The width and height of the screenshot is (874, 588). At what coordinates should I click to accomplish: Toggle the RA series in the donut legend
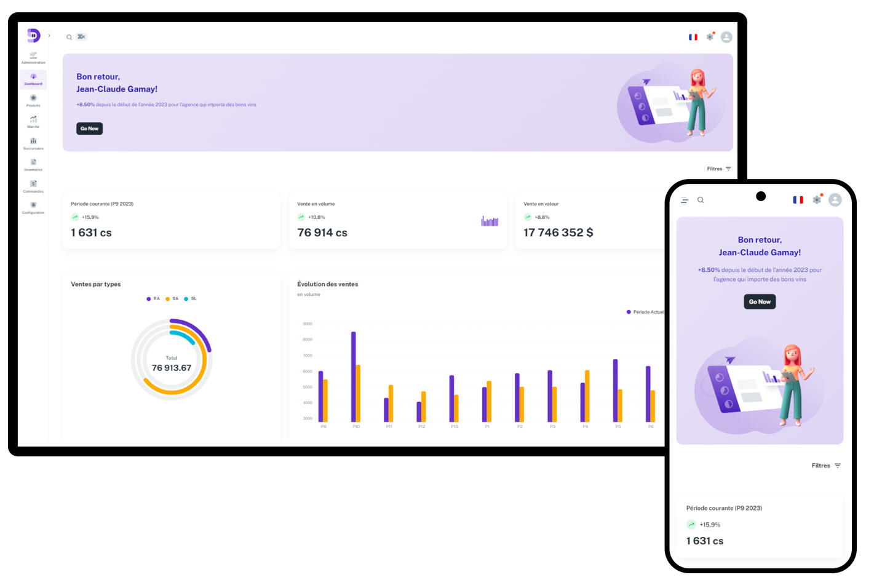point(153,299)
